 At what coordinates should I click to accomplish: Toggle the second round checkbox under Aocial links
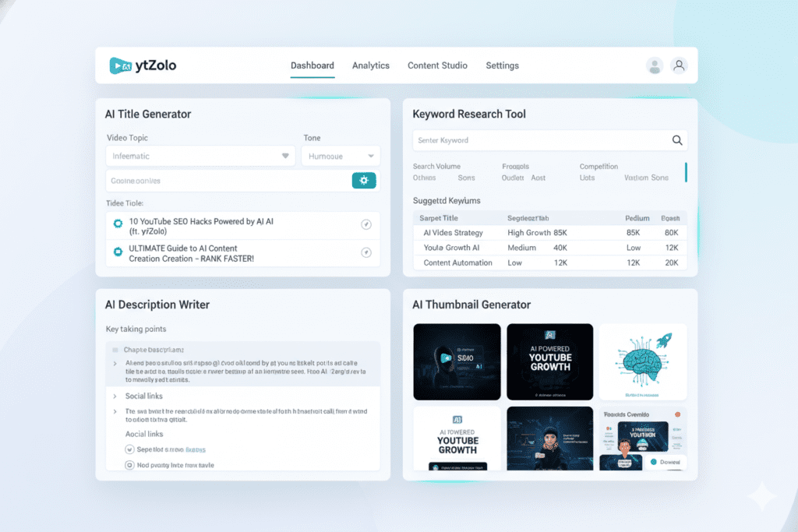[130, 465]
